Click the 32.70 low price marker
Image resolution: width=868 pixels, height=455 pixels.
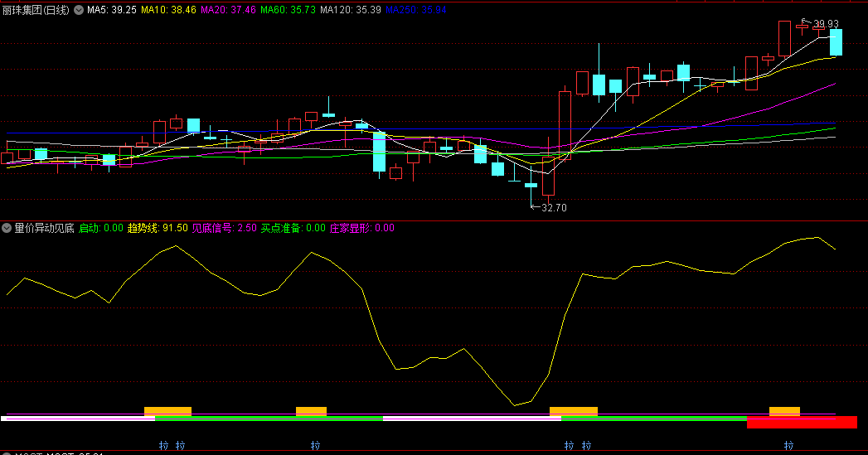[553, 208]
